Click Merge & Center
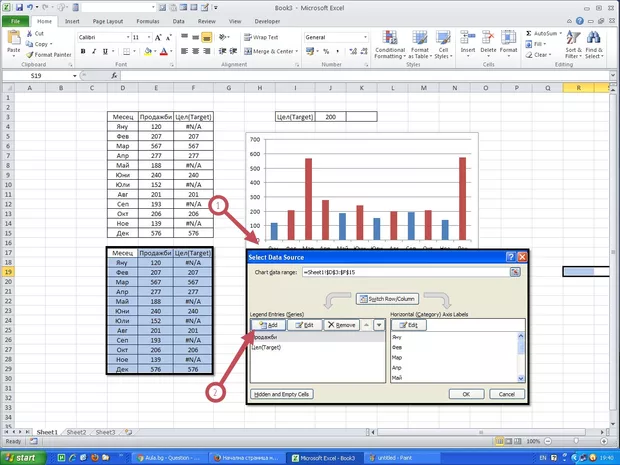 pyautogui.click(x=269, y=51)
